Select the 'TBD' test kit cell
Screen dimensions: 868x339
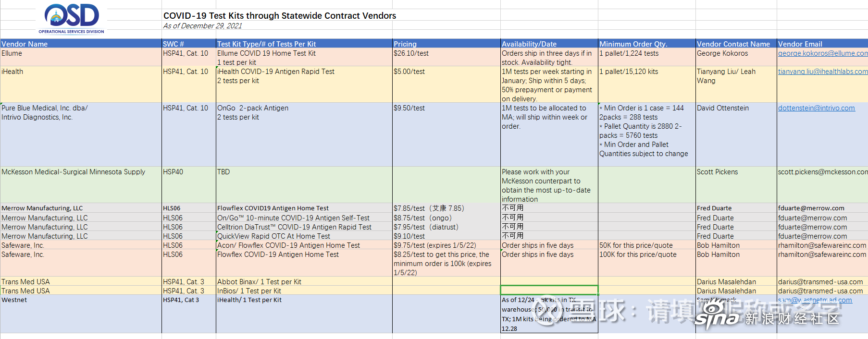[x=304, y=185]
